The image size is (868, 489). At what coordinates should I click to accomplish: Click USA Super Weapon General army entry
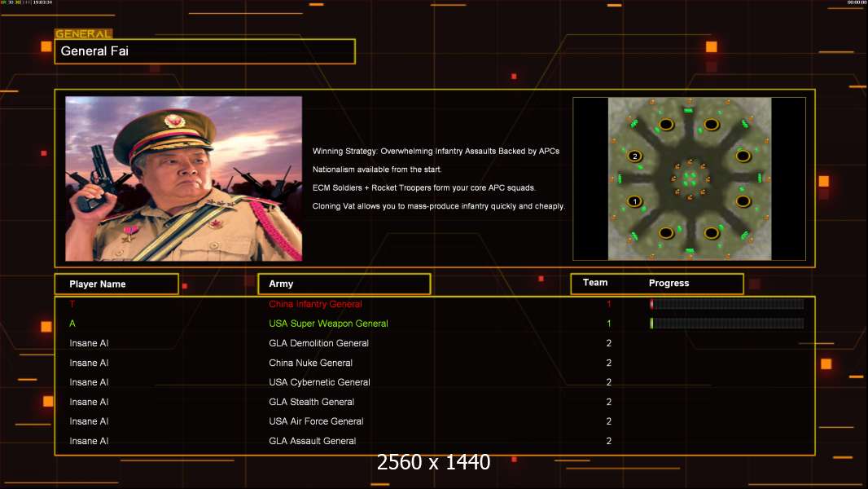328,324
